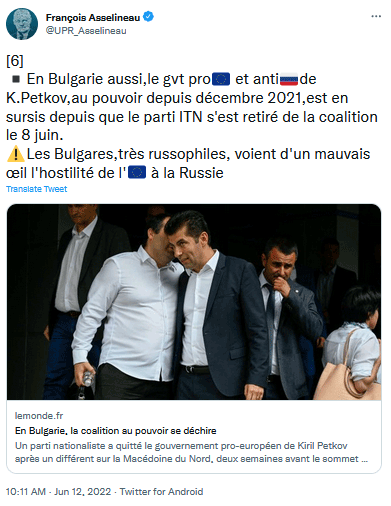Click Translate Tweet
This screenshot has width=391, height=506.
tap(37, 189)
